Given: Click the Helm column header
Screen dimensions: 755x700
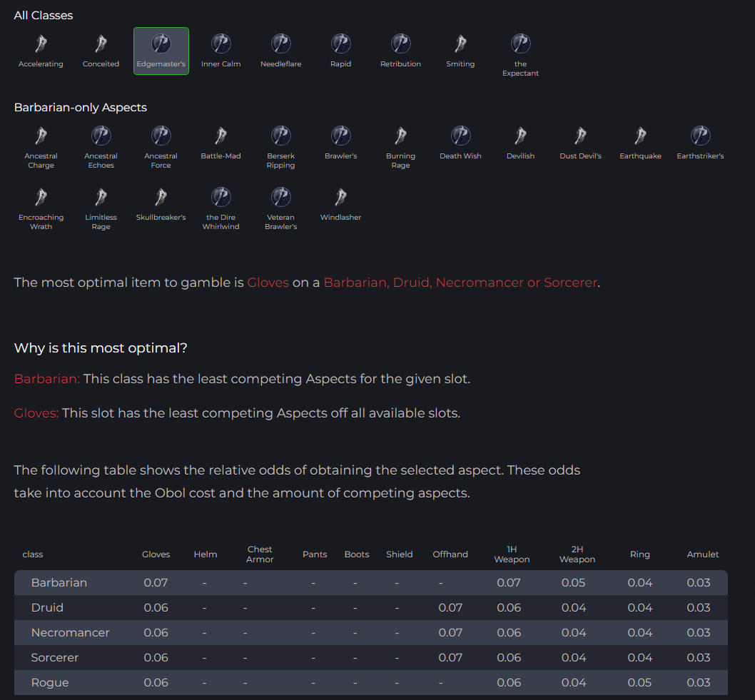Looking at the screenshot, I should [x=206, y=554].
